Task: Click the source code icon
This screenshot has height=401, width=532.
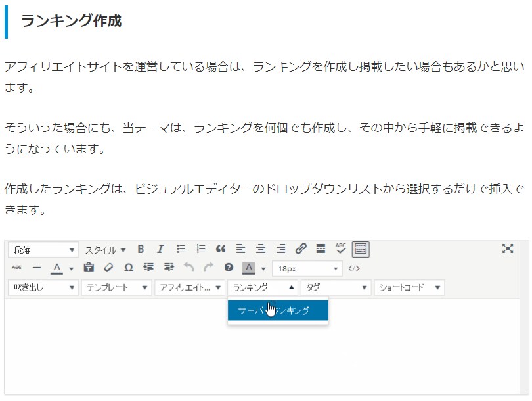Action: pos(354,269)
